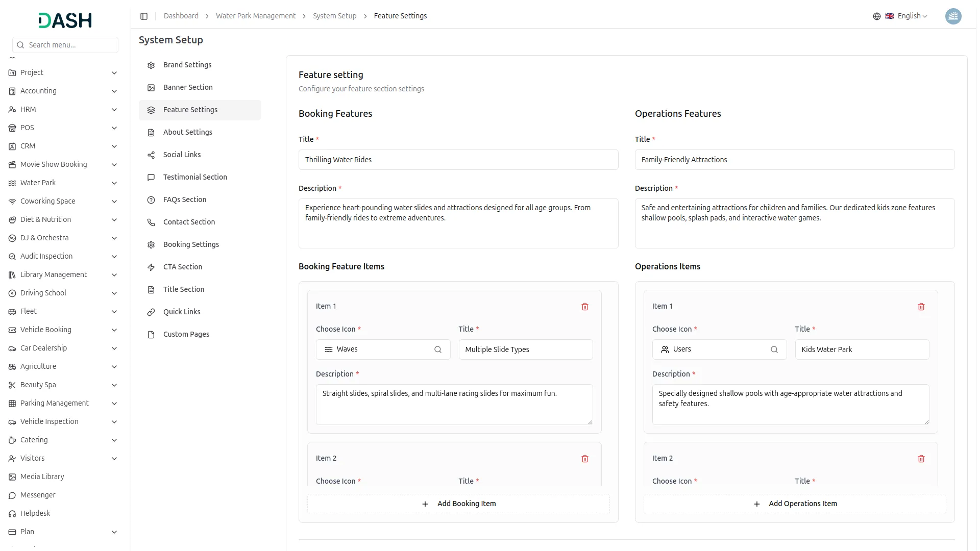This screenshot has width=980, height=551.
Task: Click trash icon for Booking Item 2
Action: click(x=585, y=459)
